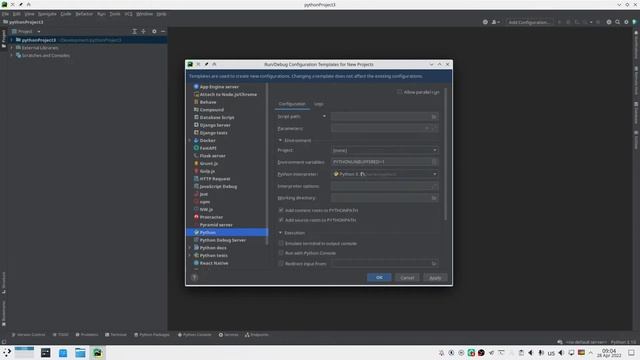Click the FastAPI template icon
This screenshot has width=640, height=360.
tap(196, 148)
